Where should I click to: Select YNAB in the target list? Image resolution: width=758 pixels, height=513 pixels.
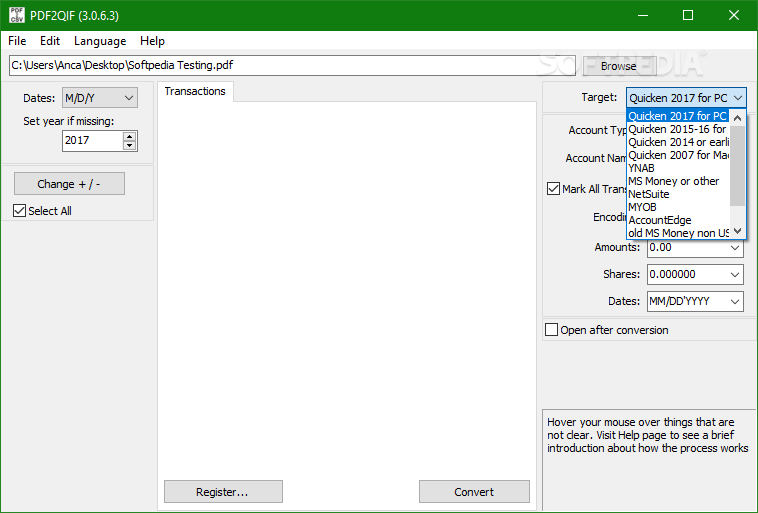678,168
